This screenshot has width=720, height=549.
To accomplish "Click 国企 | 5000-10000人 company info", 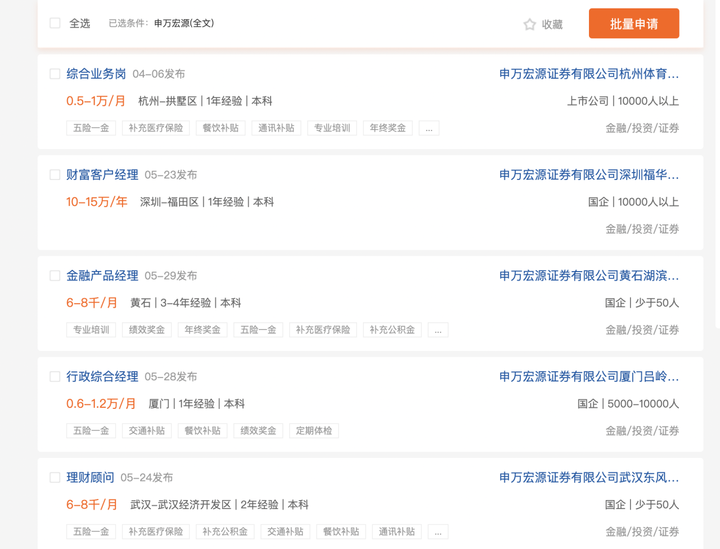I will coord(628,404).
